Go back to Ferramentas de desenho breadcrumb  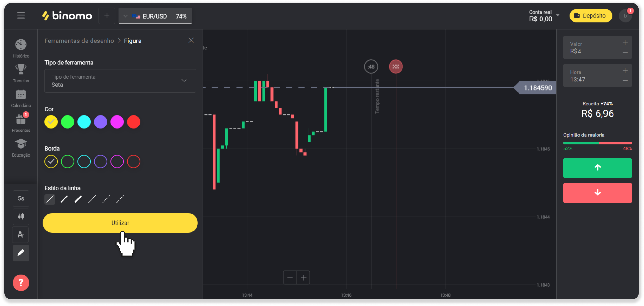pos(79,41)
